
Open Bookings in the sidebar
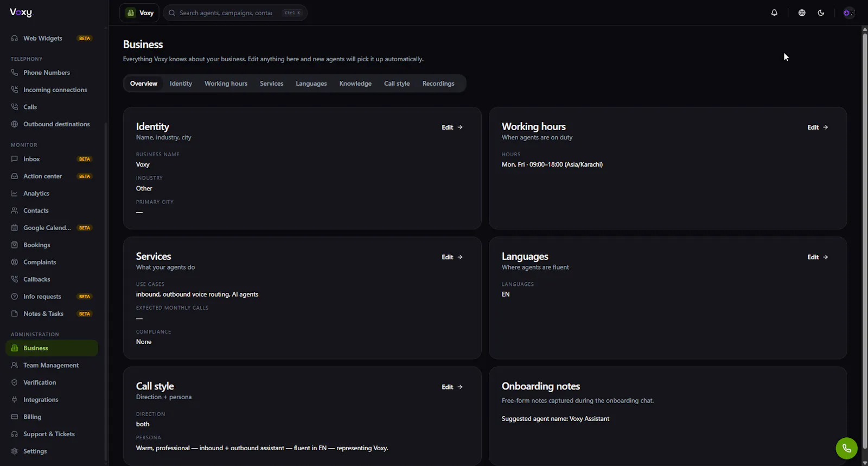coord(52,245)
